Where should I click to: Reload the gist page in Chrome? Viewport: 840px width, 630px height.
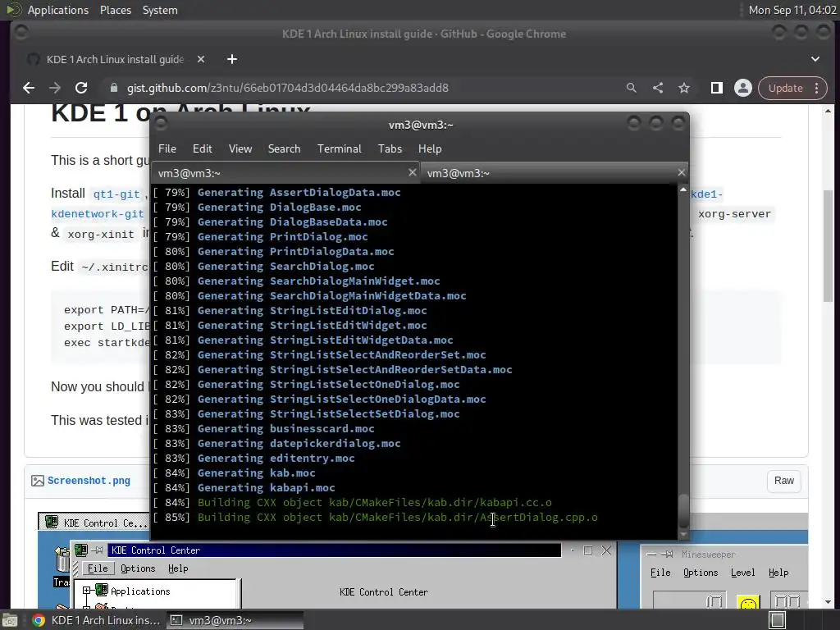click(x=81, y=88)
